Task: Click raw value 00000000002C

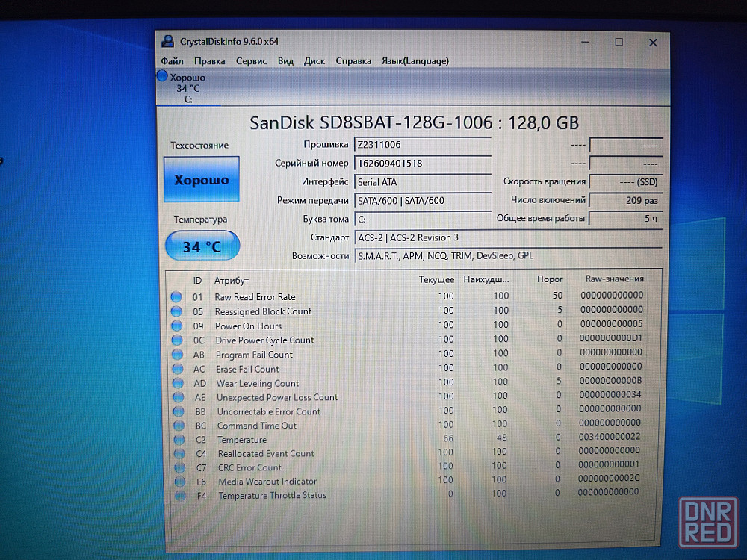Action: pyautogui.click(x=608, y=478)
